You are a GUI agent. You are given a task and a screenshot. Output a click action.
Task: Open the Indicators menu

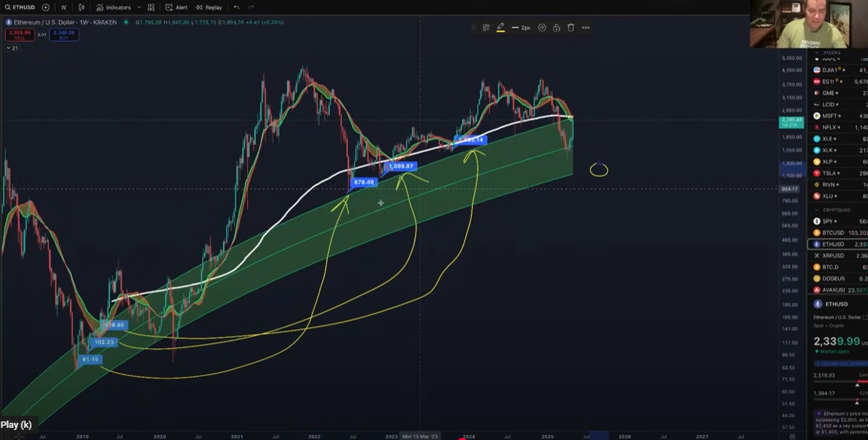114,7
